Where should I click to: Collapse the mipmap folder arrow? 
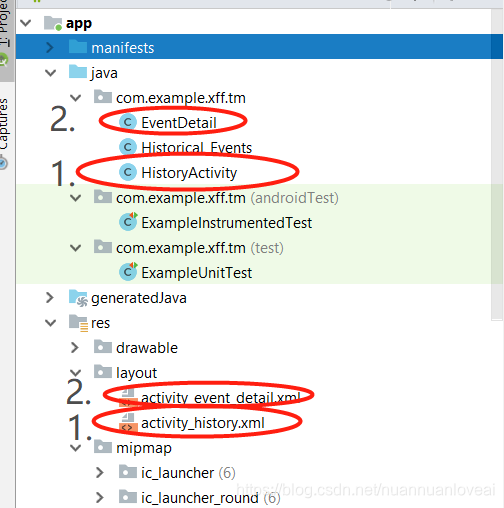[x=76, y=448]
